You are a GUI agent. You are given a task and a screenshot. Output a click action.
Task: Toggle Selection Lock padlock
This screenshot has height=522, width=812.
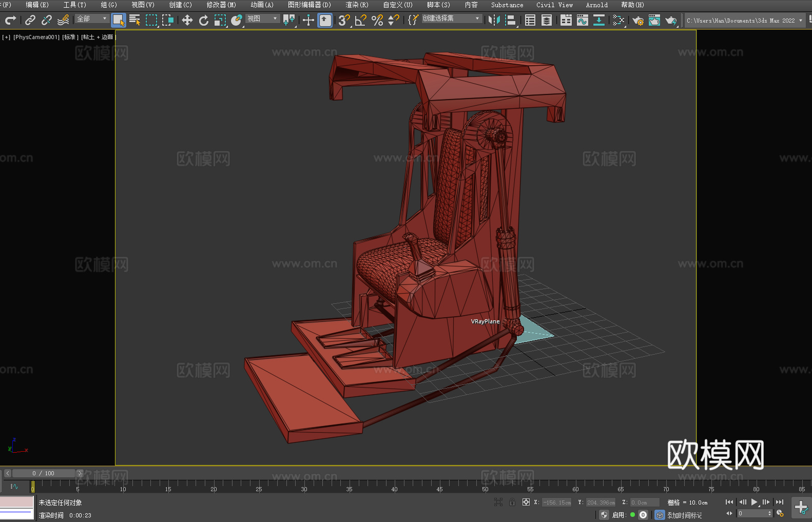coord(512,502)
